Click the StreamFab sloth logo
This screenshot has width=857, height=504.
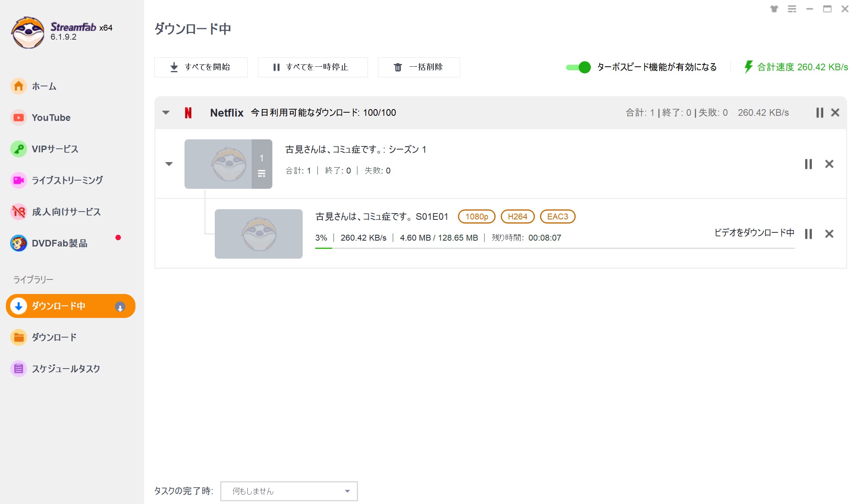[27, 32]
